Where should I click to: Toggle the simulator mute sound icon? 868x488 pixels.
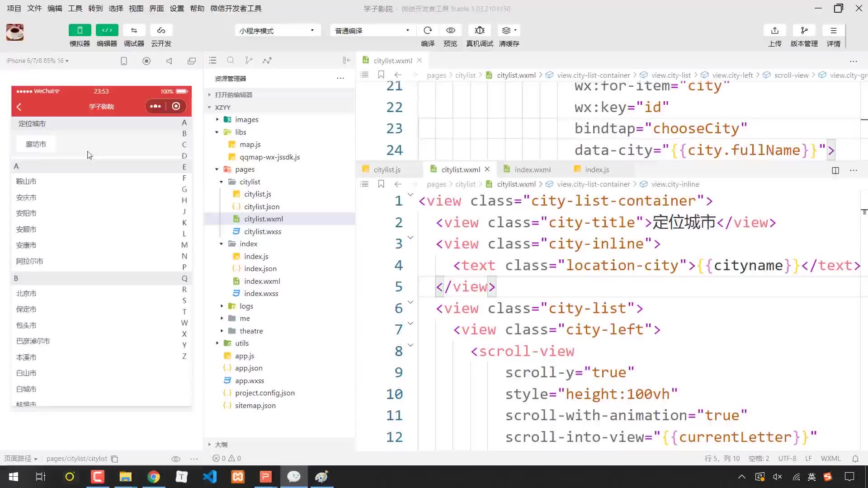tap(169, 61)
